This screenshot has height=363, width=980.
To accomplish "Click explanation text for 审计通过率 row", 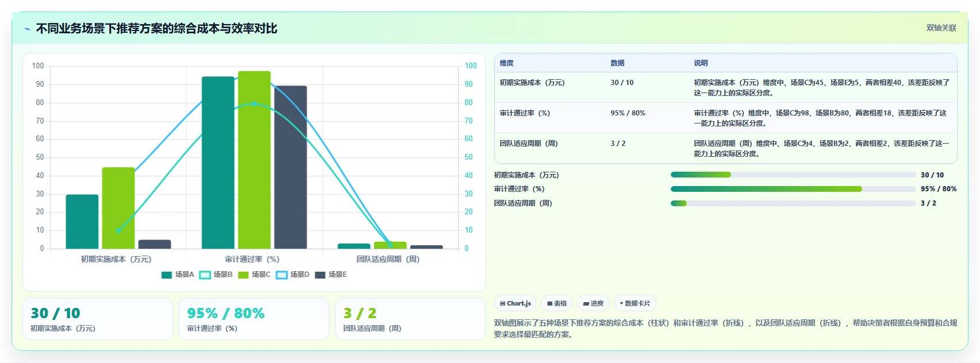I will point(820,118).
